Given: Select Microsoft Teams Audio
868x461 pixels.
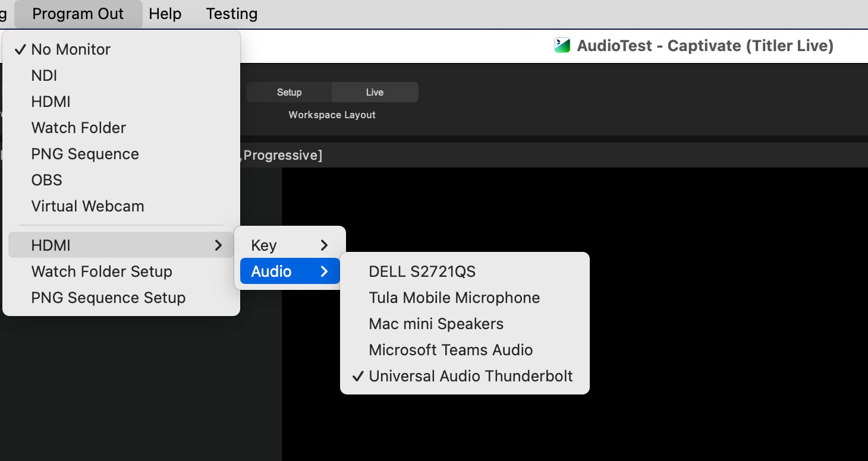Looking at the screenshot, I should [x=465, y=350].
